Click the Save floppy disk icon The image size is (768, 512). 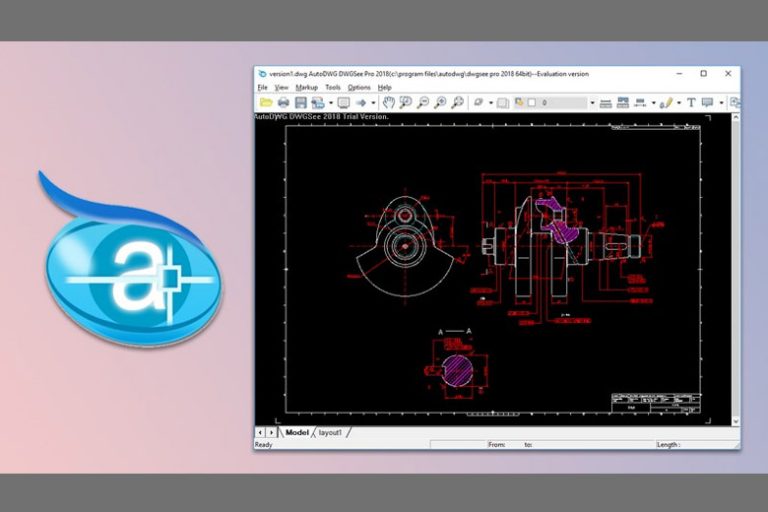301,102
